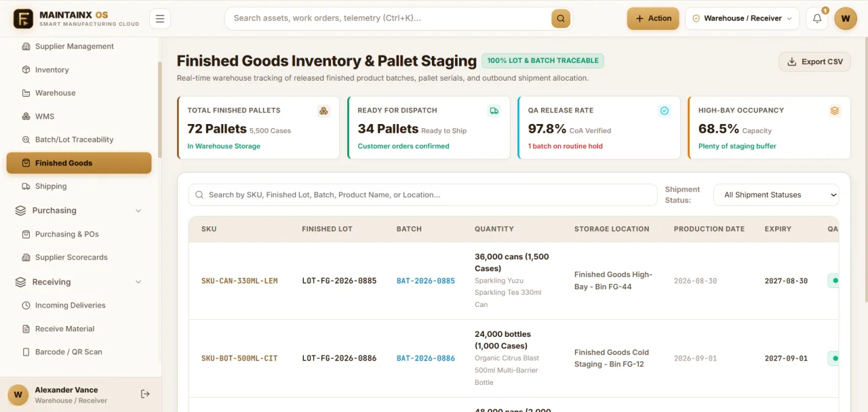This screenshot has width=868, height=412.
Task: Open the notifications bell
Action: pos(817,18)
